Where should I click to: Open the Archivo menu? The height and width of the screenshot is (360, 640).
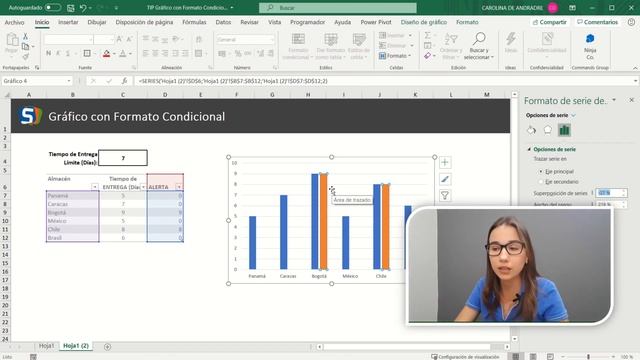pos(14,22)
